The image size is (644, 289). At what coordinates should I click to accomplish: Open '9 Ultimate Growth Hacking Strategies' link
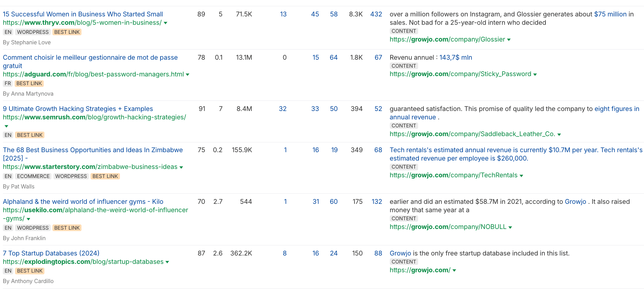click(78, 109)
